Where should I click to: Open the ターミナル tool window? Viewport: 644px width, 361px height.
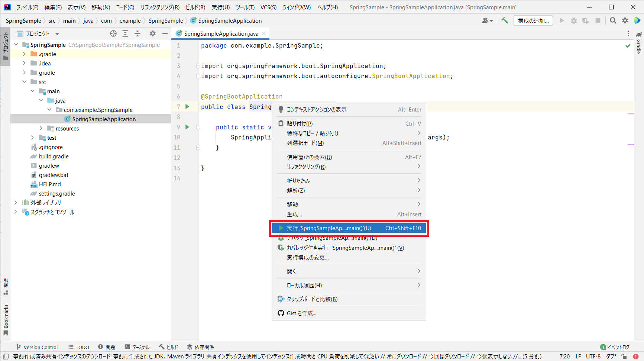[x=137, y=347]
